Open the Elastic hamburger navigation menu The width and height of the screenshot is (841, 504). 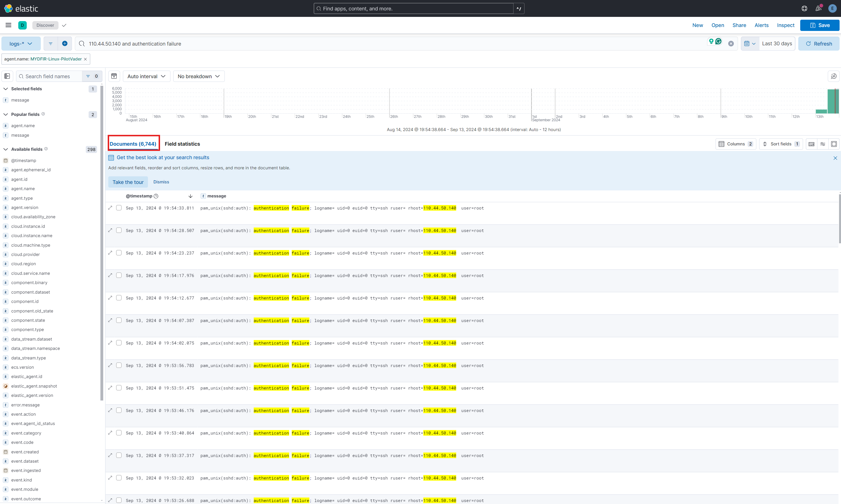click(x=8, y=25)
